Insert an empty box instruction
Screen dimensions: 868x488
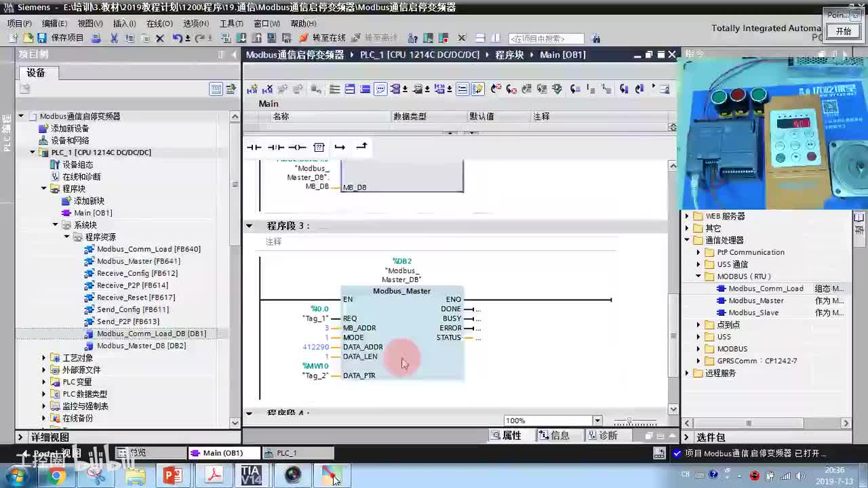click(319, 147)
